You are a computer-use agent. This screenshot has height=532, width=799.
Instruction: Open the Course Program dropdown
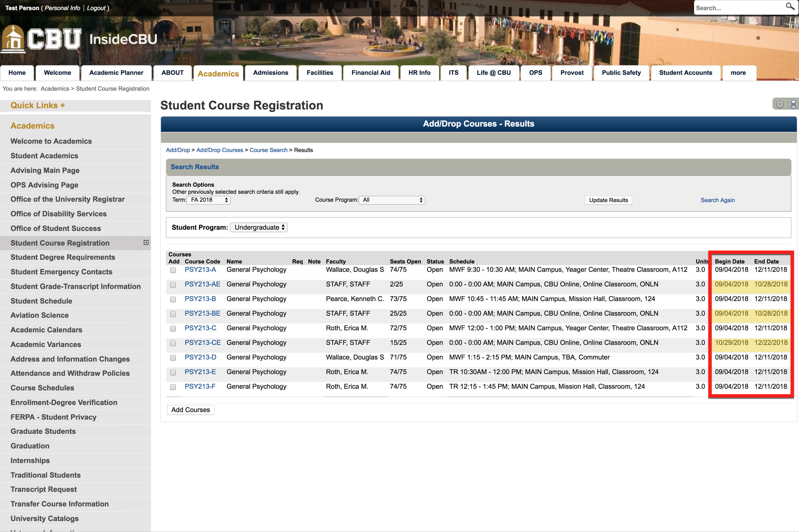(x=392, y=200)
